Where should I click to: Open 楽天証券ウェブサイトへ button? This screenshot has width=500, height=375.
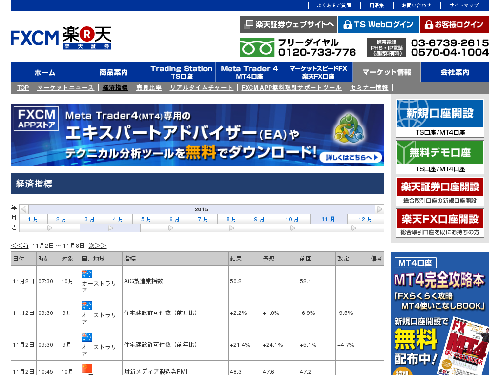(288, 24)
